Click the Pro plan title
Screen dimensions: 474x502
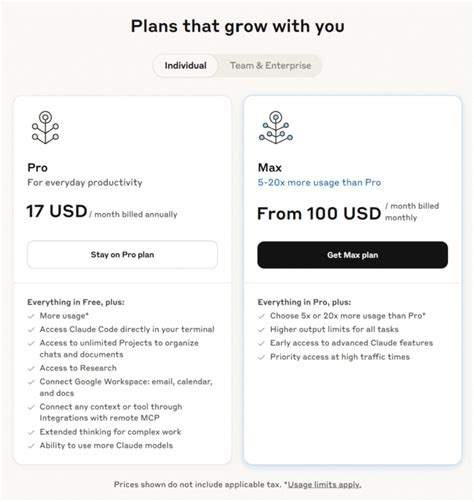point(37,167)
